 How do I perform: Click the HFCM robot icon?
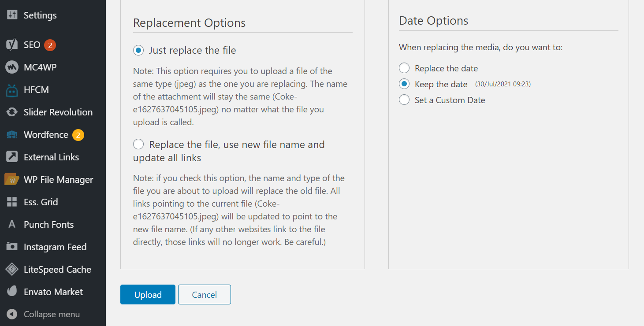[x=12, y=90]
